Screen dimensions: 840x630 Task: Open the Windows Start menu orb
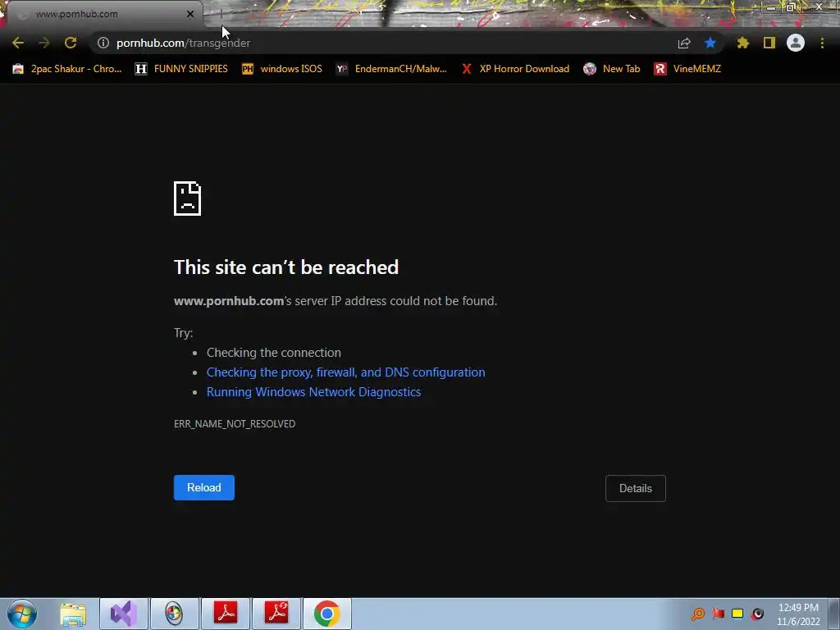click(x=22, y=614)
